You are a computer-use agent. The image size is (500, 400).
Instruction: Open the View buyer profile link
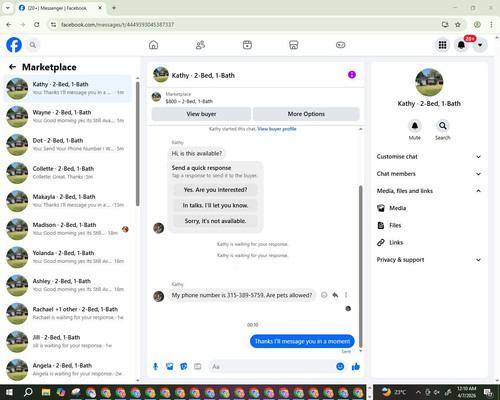[277, 129]
